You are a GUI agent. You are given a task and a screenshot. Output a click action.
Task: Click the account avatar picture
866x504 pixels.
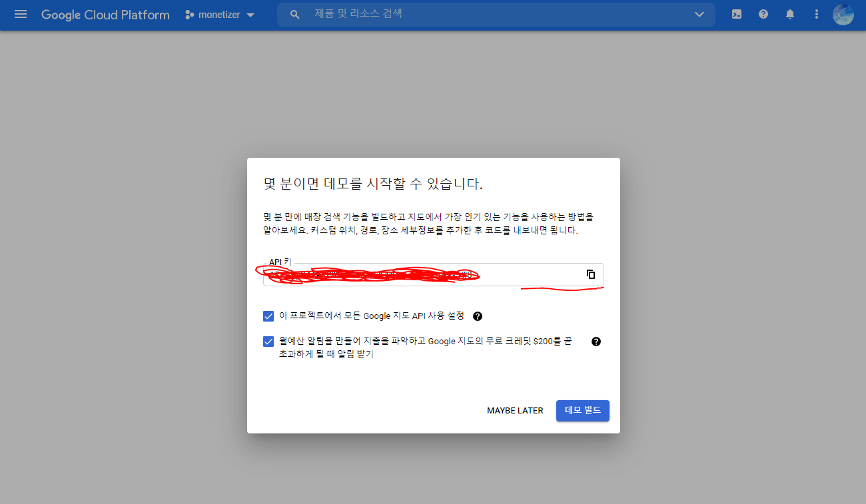(843, 14)
